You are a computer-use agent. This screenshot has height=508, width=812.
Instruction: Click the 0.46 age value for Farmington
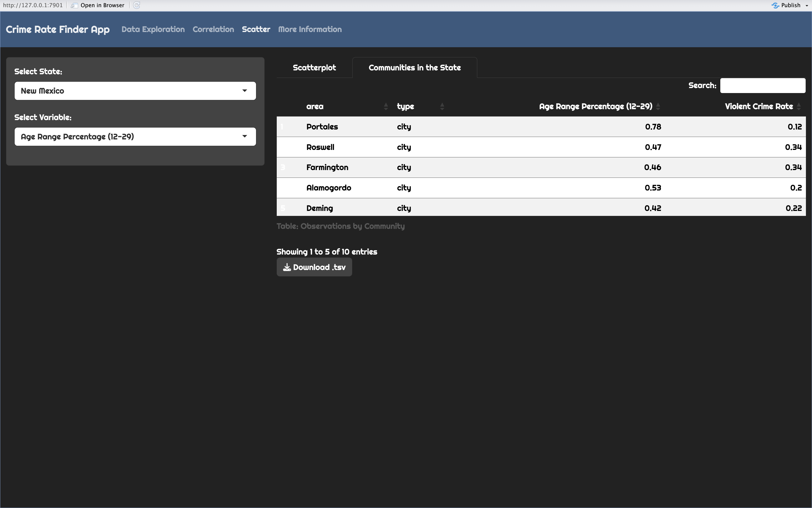653,167
